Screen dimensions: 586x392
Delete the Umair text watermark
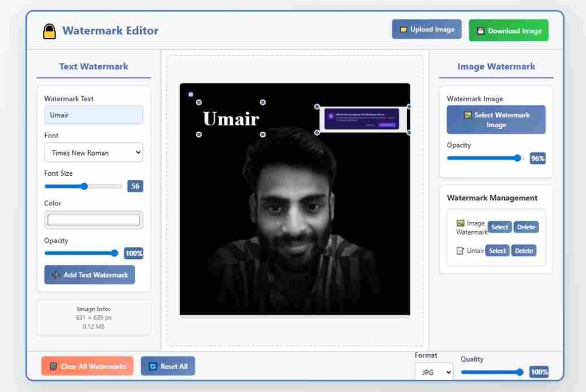click(524, 250)
